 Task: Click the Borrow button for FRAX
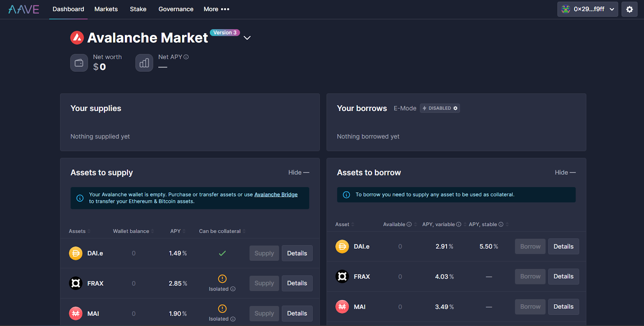pos(530,276)
